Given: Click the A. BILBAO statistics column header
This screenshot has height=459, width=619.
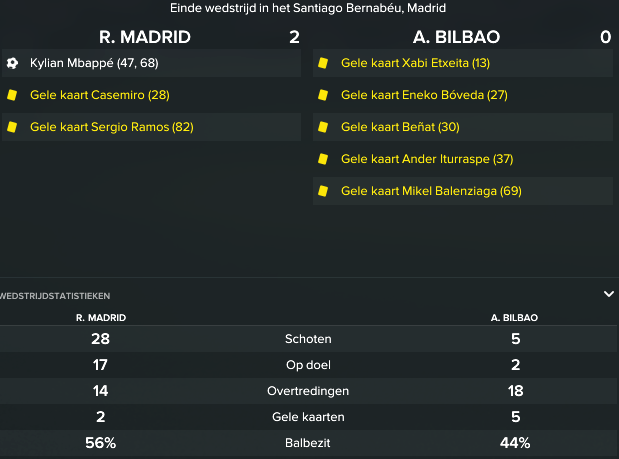Looking at the screenshot, I should click(x=514, y=318).
